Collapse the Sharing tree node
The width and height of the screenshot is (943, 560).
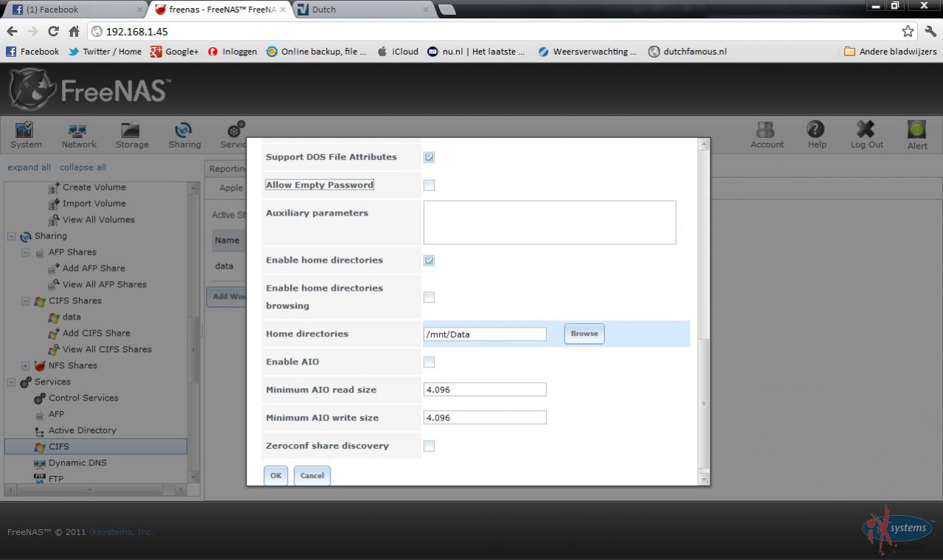coord(11,237)
